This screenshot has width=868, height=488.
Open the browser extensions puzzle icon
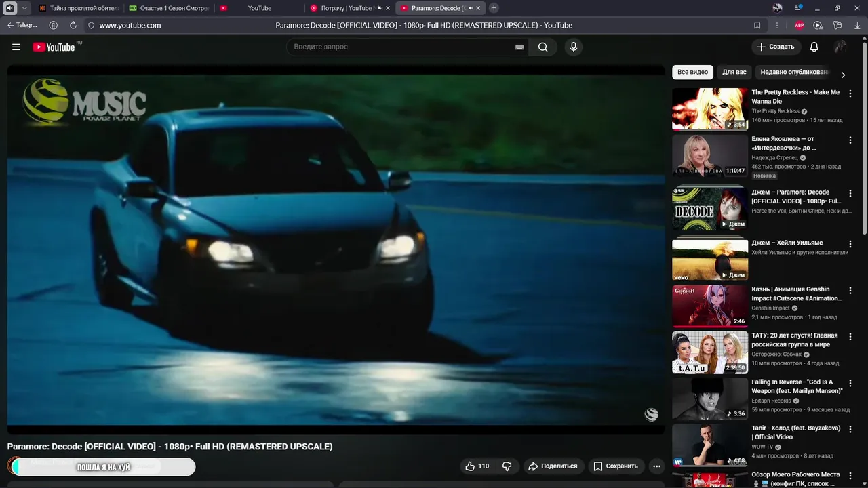point(837,25)
